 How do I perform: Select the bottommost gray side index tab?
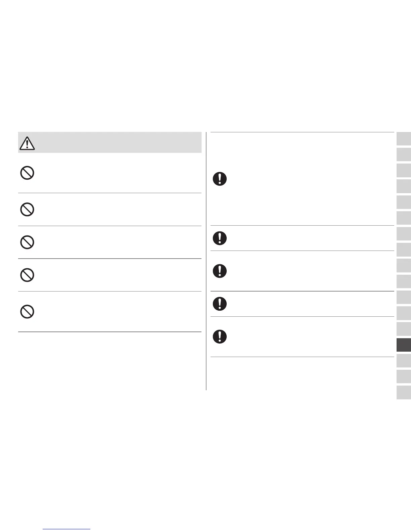[x=404, y=392]
